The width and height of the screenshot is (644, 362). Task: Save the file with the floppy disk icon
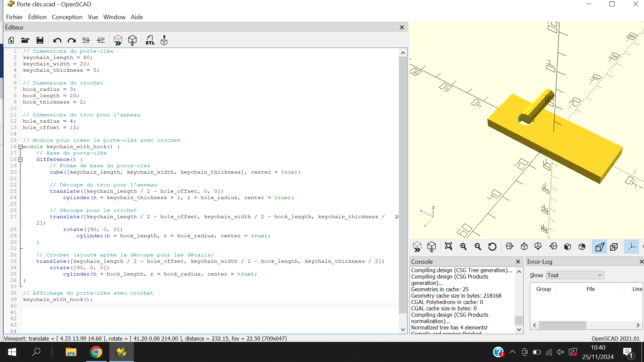(x=40, y=40)
